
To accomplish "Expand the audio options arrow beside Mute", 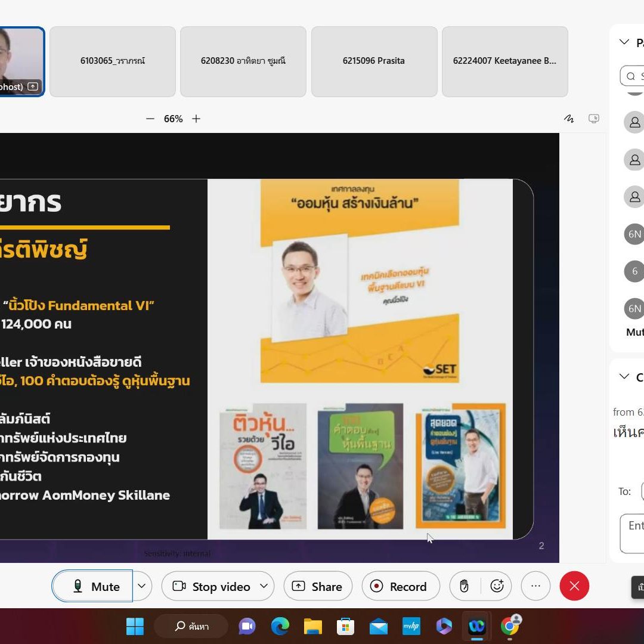I will click(141, 586).
